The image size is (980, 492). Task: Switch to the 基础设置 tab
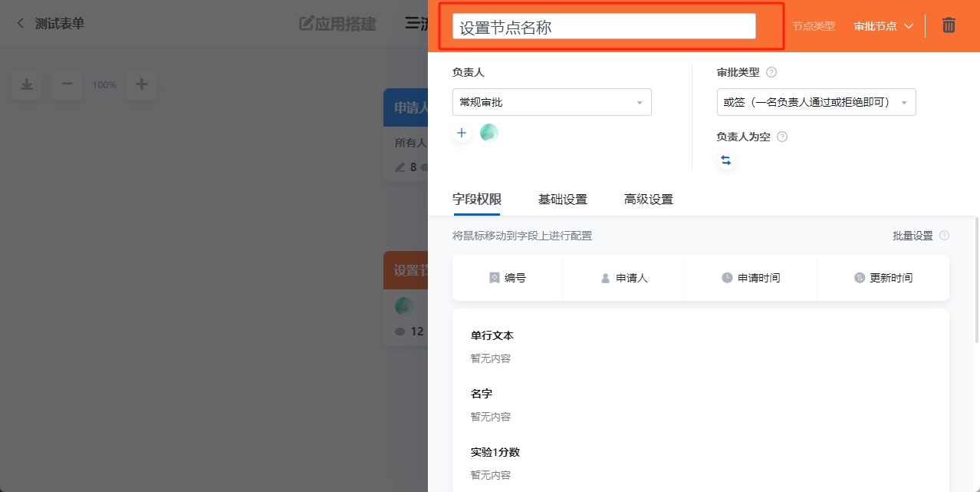pyautogui.click(x=563, y=199)
